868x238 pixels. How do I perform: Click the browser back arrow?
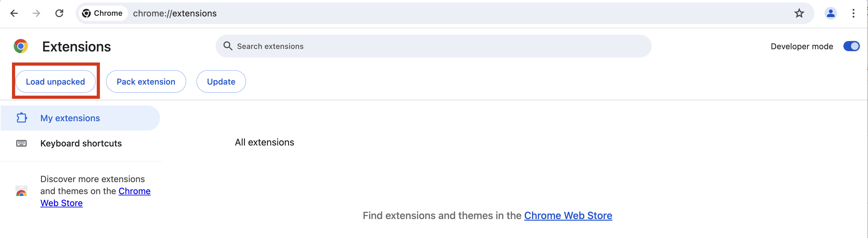[14, 14]
